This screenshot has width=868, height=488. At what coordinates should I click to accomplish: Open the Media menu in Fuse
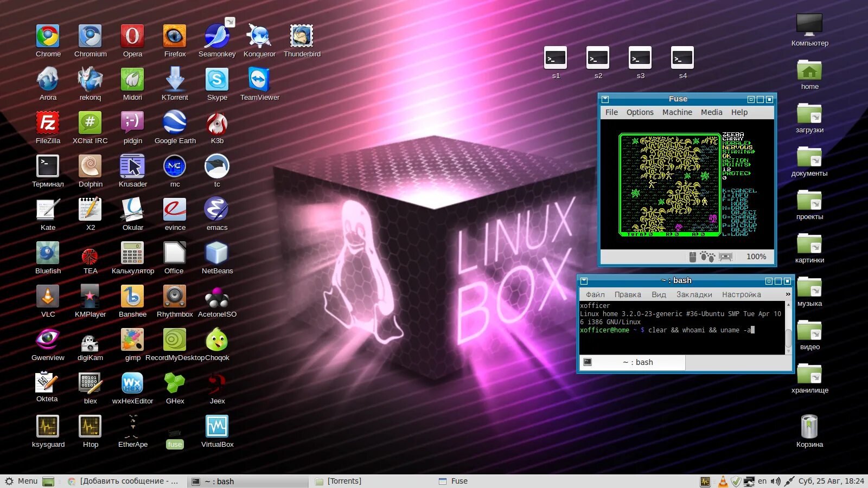click(x=711, y=112)
